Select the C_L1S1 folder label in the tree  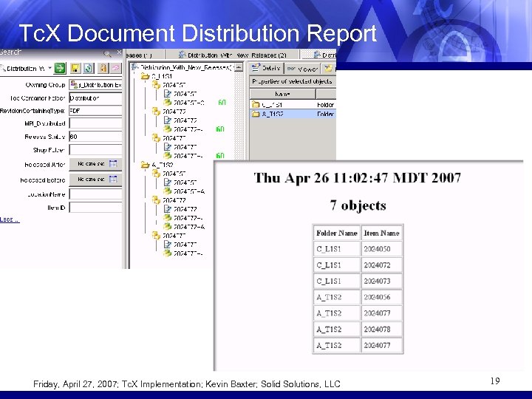point(162,76)
